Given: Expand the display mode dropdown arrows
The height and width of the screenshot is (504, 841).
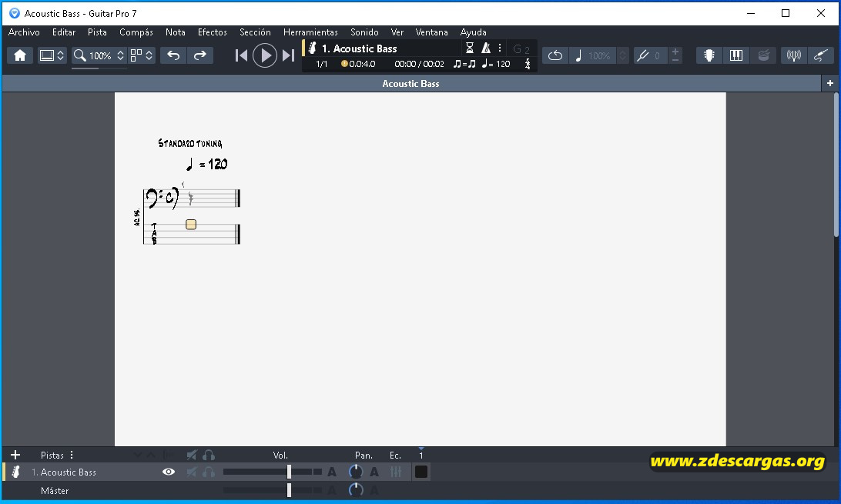Looking at the screenshot, I should point(61,55).
